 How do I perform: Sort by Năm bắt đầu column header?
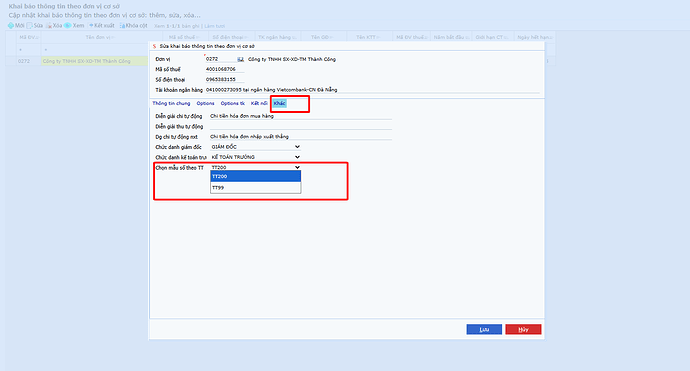pos(451,37)
